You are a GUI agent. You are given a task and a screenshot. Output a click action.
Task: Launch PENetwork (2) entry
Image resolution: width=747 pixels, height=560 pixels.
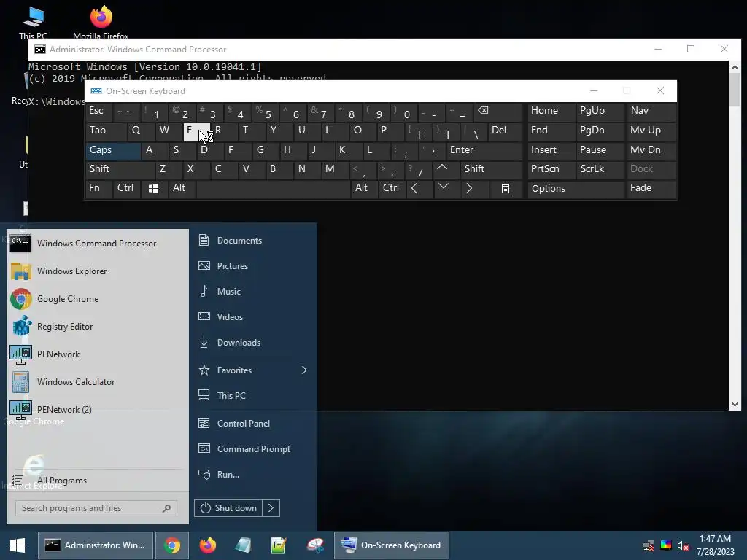tap(98, 410)
